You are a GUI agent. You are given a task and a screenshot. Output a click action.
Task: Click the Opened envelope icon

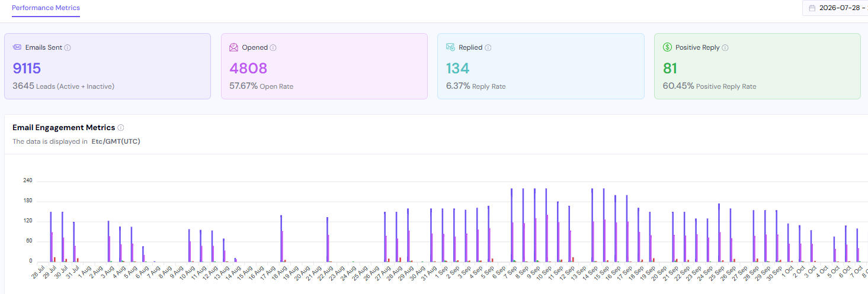pyautogui.click(x=234, y=47)
